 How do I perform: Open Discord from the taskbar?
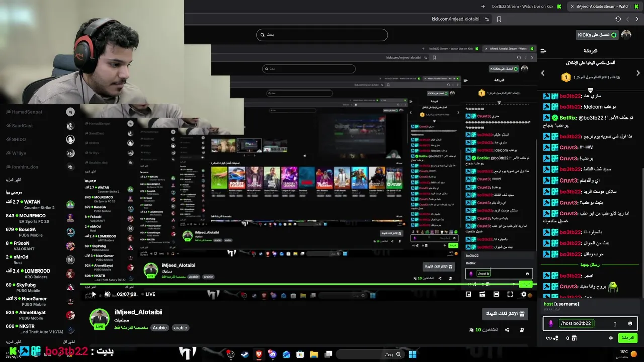coord(273,354)
